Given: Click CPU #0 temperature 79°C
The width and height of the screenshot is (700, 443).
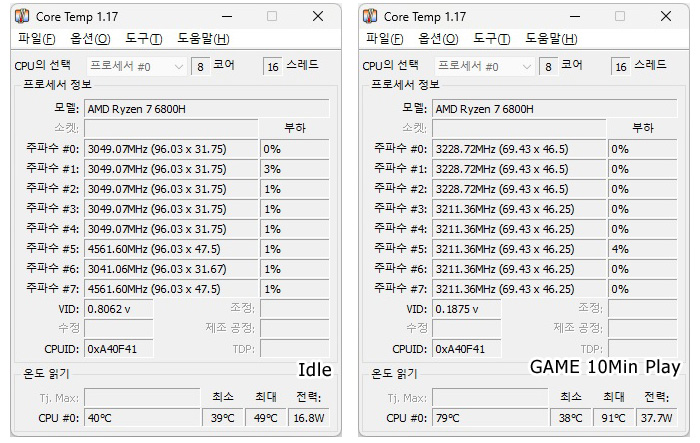Looking at the screenshot, I should pyautogui.click(x=491, y=418).
